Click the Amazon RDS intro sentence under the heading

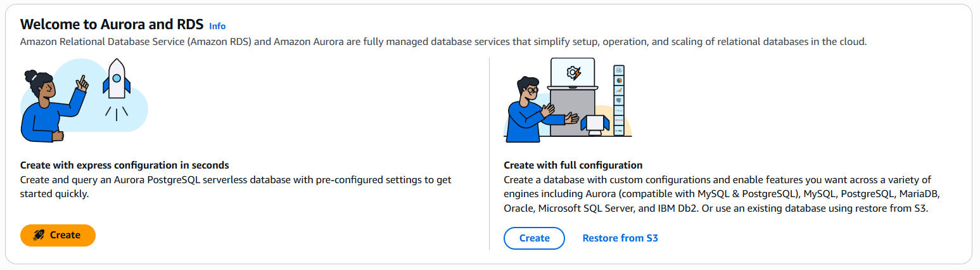tap(443, 42)
